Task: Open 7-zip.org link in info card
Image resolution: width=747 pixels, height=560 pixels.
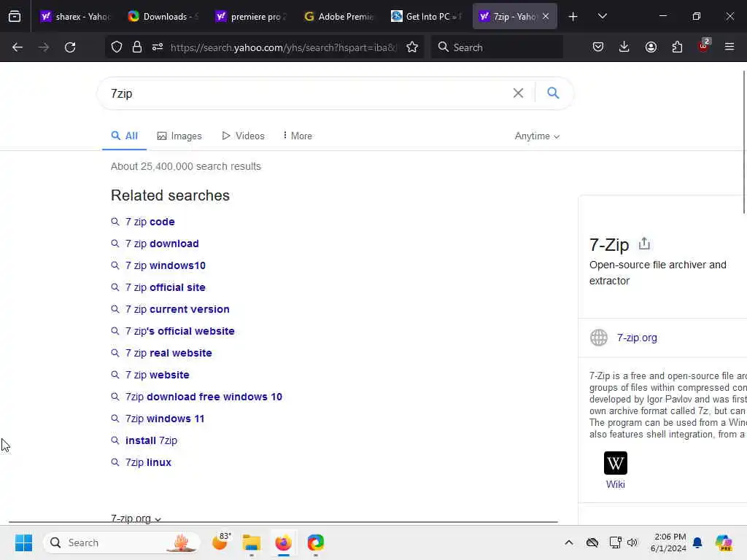Action: (x=637, y=338)
